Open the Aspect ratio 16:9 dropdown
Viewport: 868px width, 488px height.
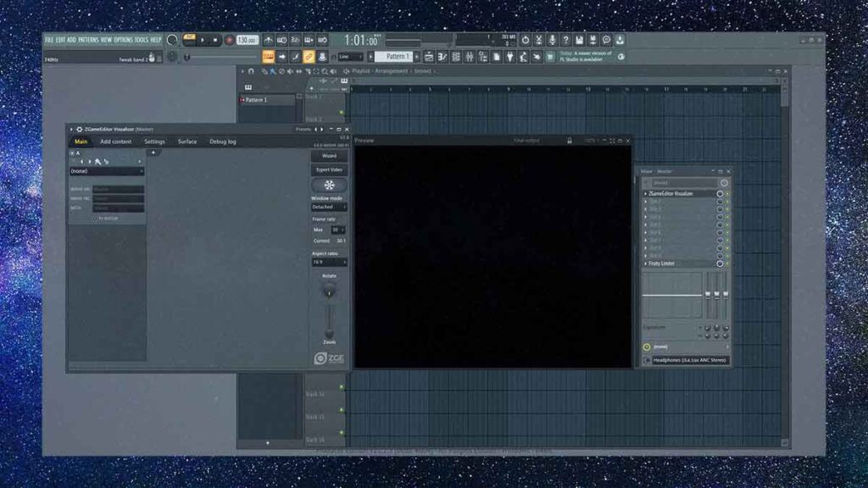tap(329, 262)
